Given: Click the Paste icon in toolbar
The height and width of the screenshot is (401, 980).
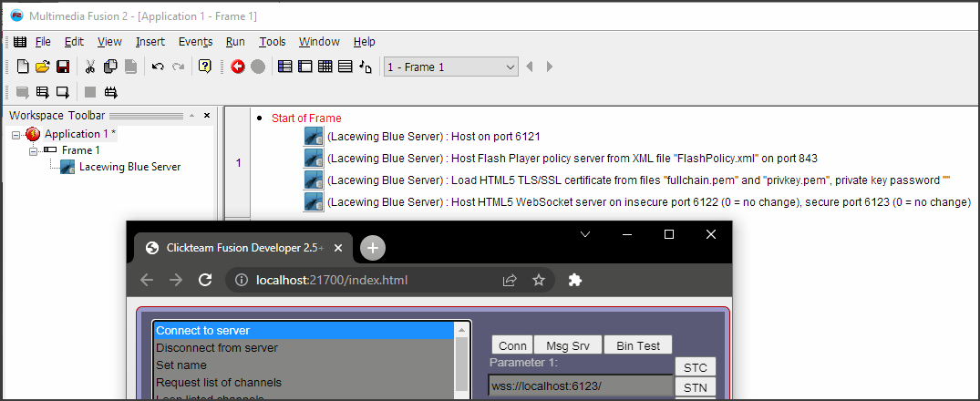Looking at the screenshot, I should point(130,67).
